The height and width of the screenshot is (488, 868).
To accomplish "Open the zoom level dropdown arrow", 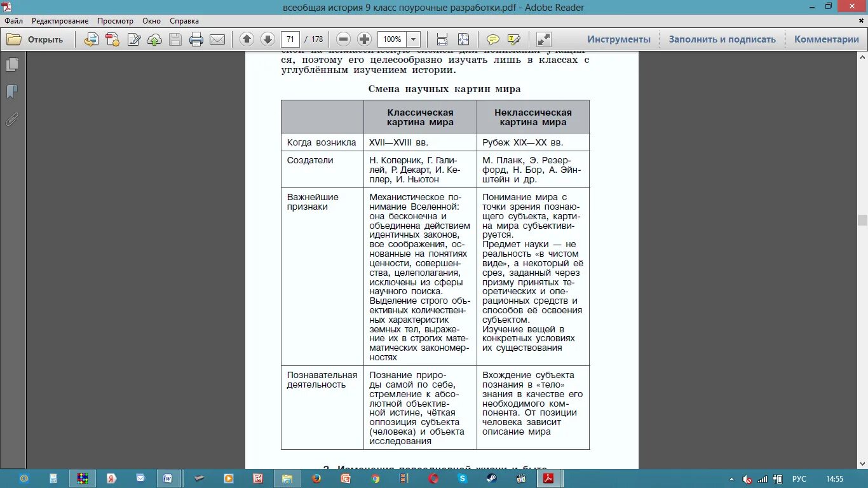I will click(413, 39).
